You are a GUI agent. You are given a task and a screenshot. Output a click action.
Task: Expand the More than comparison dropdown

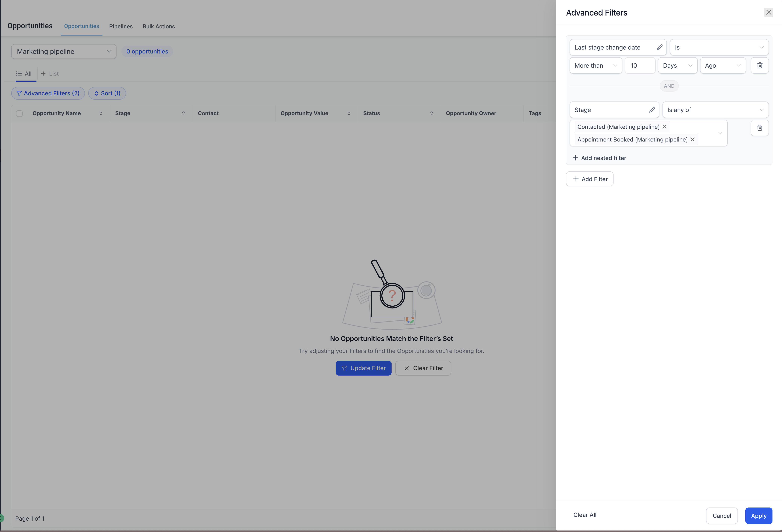click(x=595, y=66)
